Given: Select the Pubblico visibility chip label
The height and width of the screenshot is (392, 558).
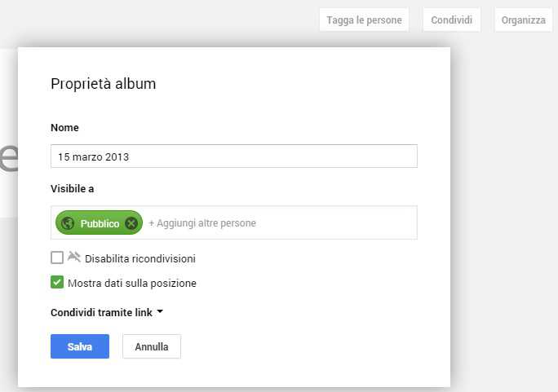Looking at the screenshot, I should (100, 223).
